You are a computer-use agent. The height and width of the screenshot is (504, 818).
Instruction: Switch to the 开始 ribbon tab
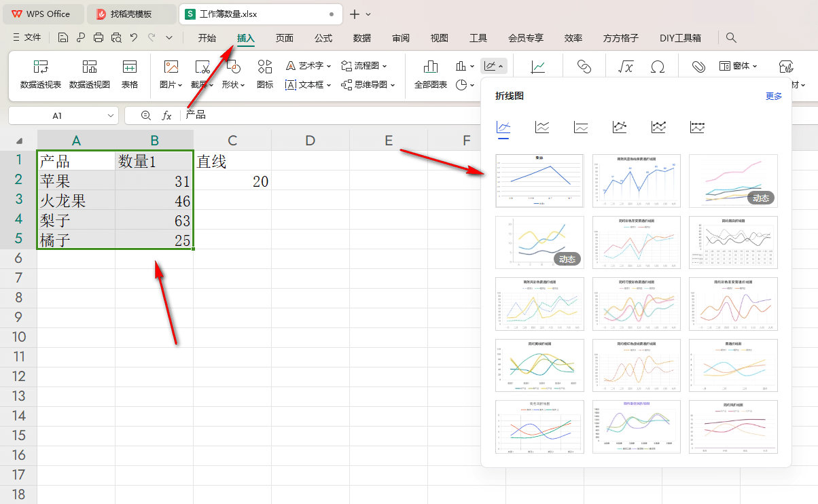click(207, 38)
